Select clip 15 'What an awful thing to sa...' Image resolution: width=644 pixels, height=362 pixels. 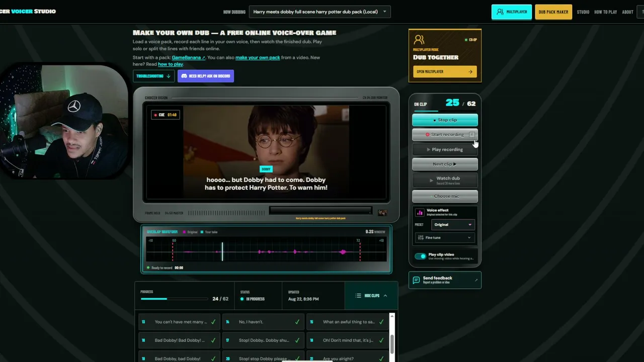click(348, 322)
